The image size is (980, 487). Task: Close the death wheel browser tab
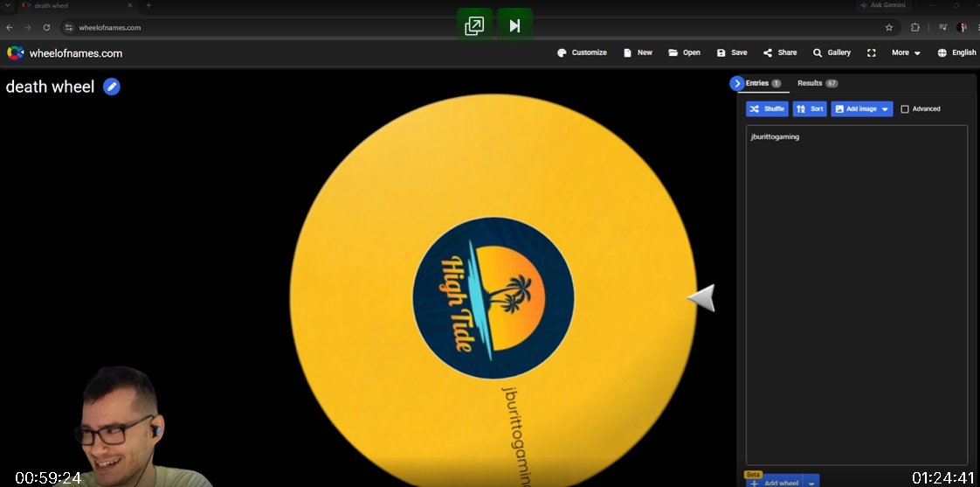pos(130,5)
